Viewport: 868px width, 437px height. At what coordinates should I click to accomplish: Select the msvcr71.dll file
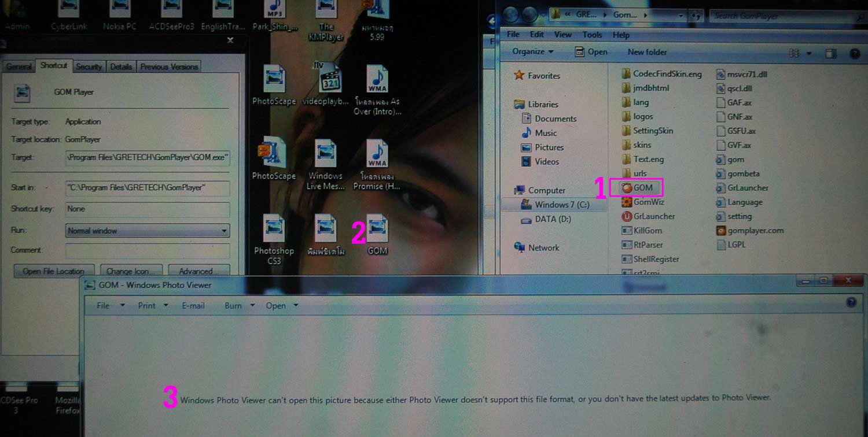(742, 74)
